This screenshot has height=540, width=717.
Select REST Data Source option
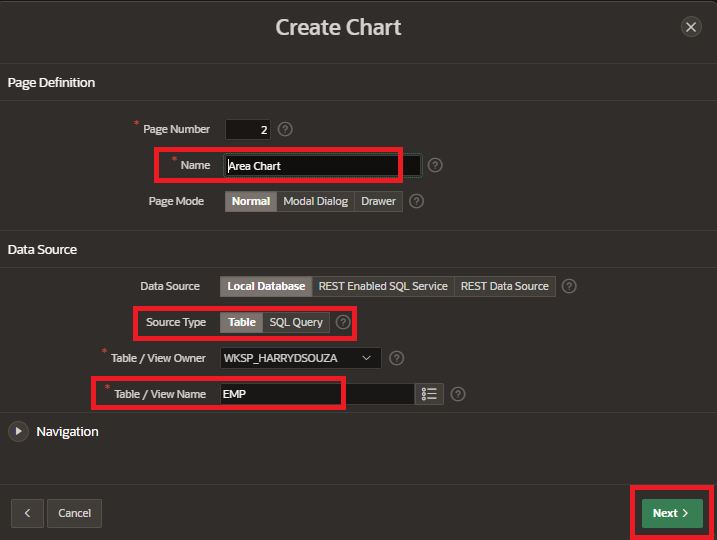pos(504,286)
